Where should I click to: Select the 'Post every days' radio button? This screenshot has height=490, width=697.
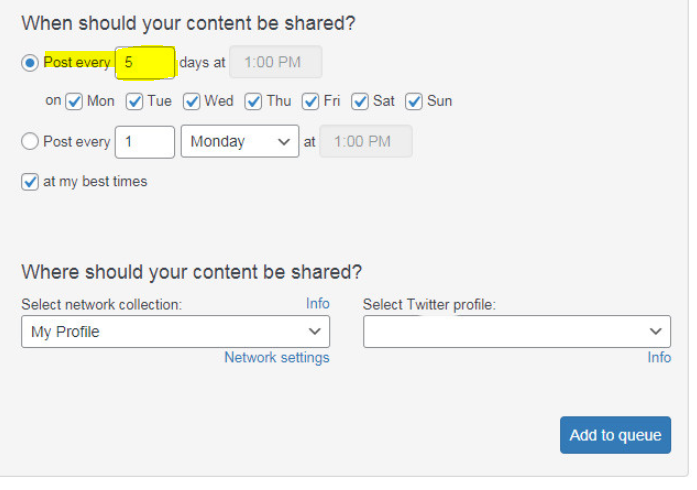[30, 62]
